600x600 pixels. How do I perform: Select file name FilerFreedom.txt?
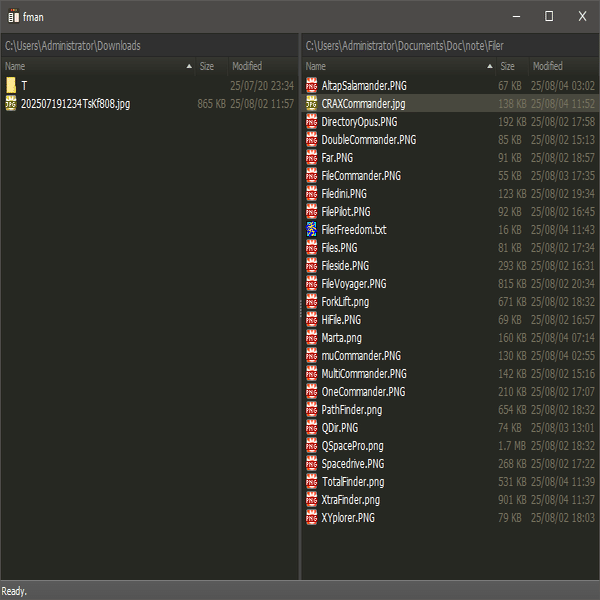click(354, 230)
